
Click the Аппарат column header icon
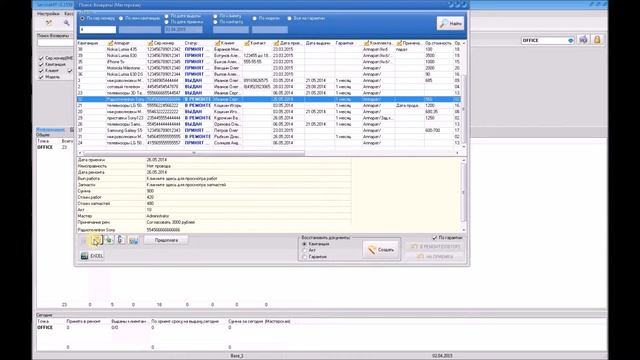click(110, 43)
